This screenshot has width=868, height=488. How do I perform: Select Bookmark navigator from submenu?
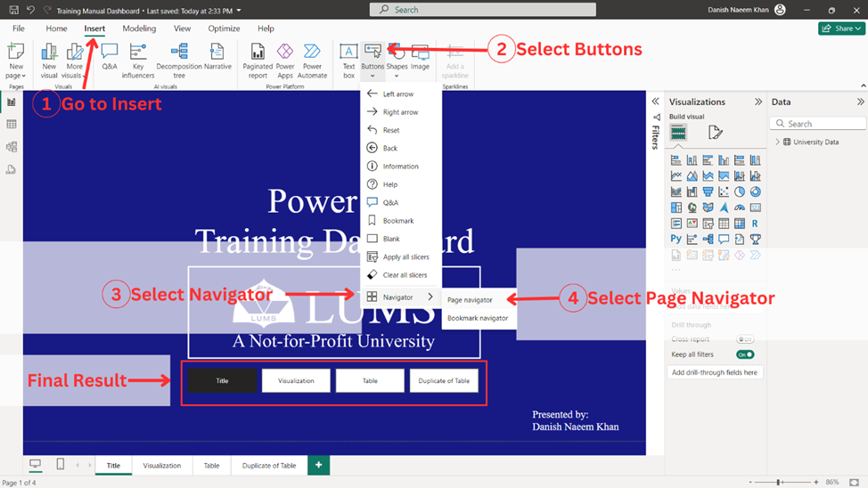click(x=479, y=318)
